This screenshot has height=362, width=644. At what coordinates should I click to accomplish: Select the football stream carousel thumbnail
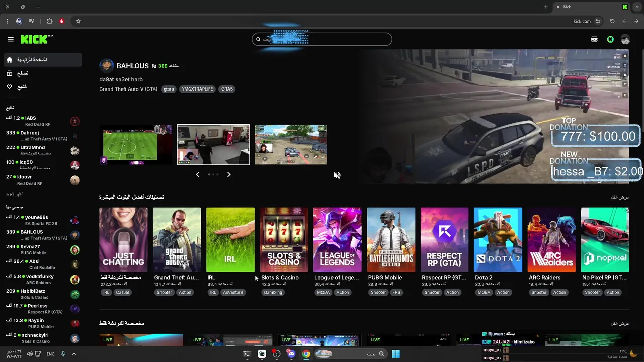pos(136,145)
